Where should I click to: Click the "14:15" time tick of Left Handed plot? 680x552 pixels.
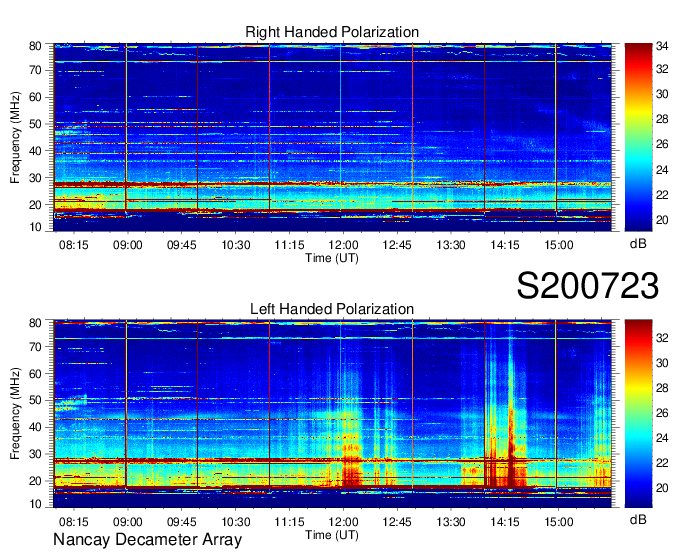click(505, 522)
